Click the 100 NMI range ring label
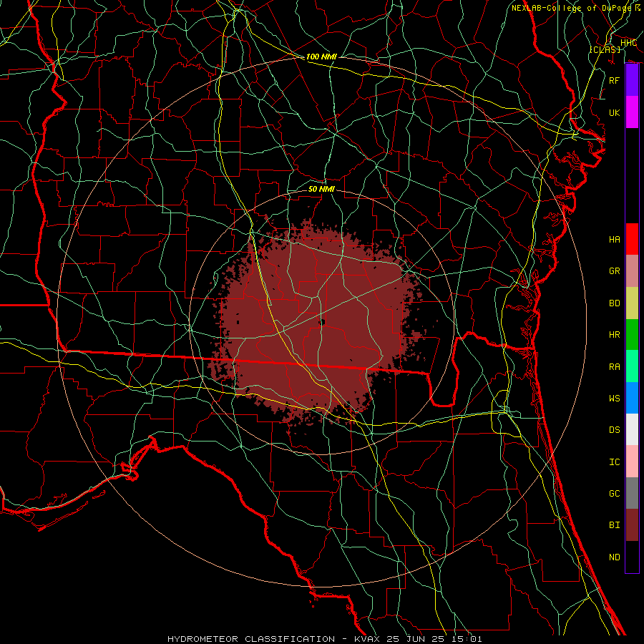 coord(321,57)
